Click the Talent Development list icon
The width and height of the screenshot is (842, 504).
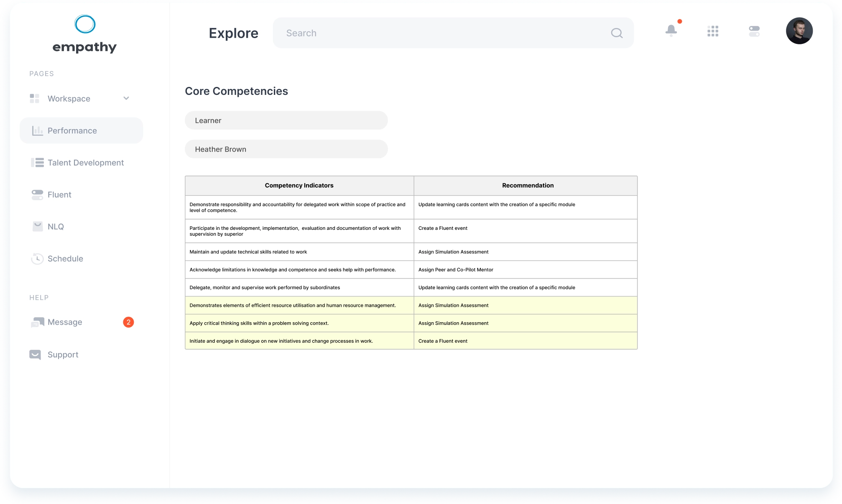(x=37, y=163)
